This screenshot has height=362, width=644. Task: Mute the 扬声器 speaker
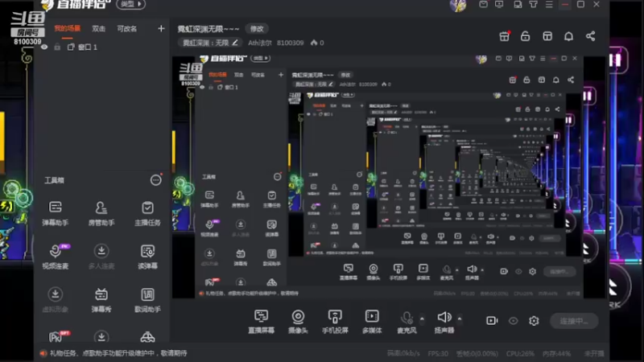coord(444,321)
